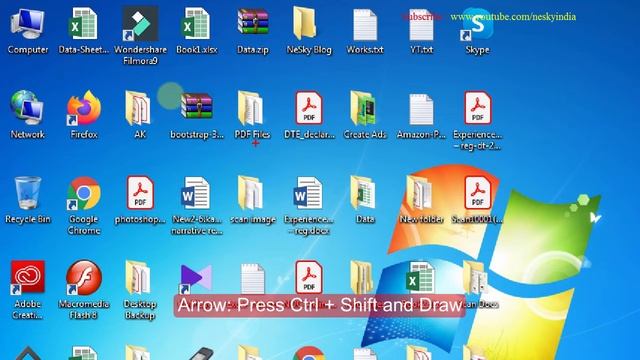The height and width of the screenshot is (360, 640).
Task: Launch the Google Chrome shortcut
Action: pos(84,193)
